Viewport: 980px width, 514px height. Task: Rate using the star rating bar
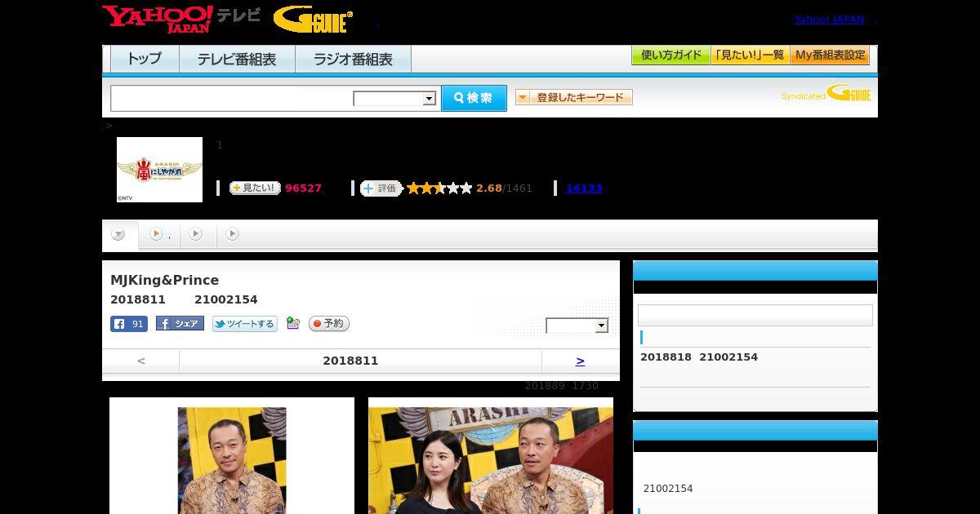click(439, 188)
